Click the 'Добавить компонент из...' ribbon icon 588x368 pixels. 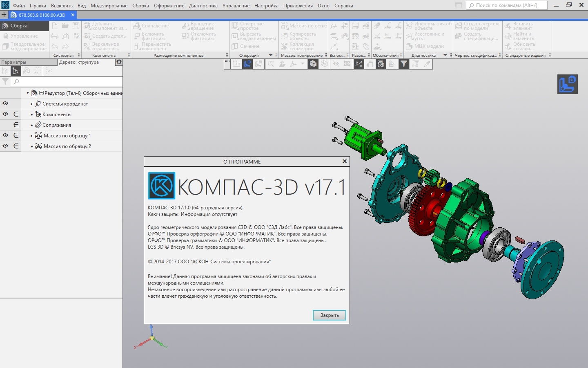87,26
